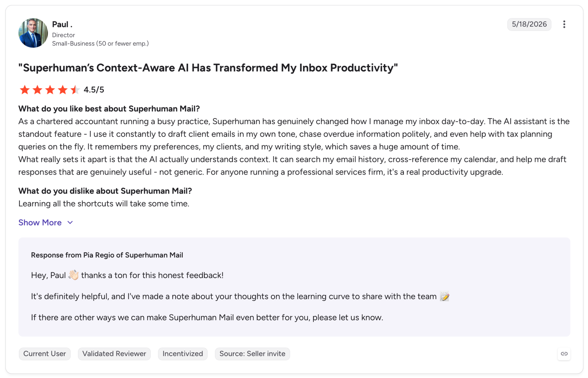The height and width of the screenshot is (378, 588).
Task: Select the Current User tag
Action: tap(45, 354)
